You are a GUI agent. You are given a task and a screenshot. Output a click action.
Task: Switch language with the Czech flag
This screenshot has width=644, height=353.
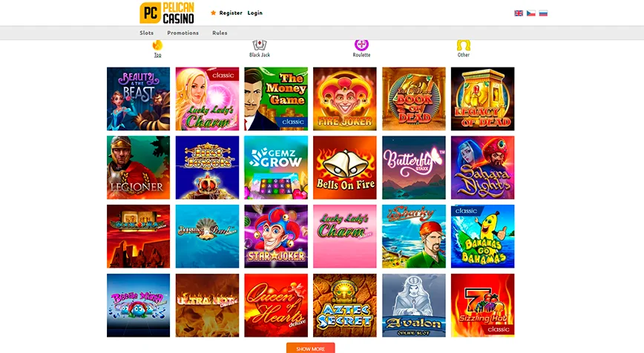[x=531, y=13]
